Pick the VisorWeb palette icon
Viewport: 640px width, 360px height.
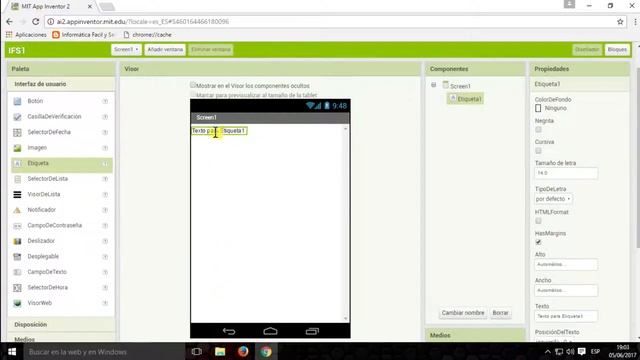pos(17,303)
